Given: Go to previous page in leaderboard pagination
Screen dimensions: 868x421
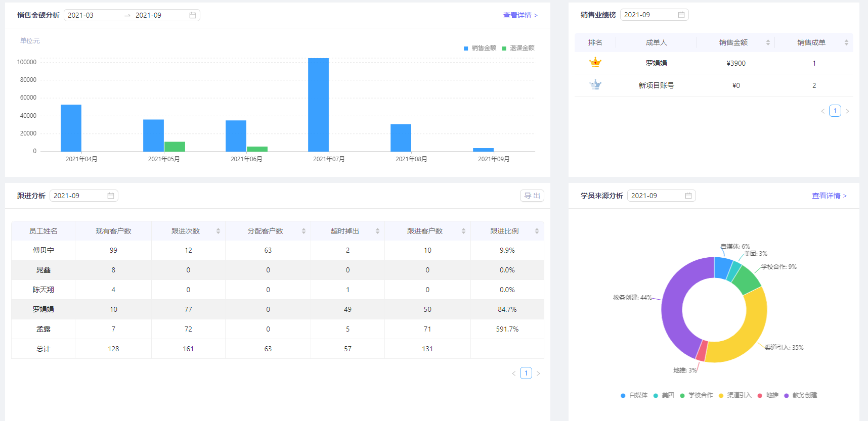Looking at the screenshot, I should pyautogui.click(x=823, y=111).
